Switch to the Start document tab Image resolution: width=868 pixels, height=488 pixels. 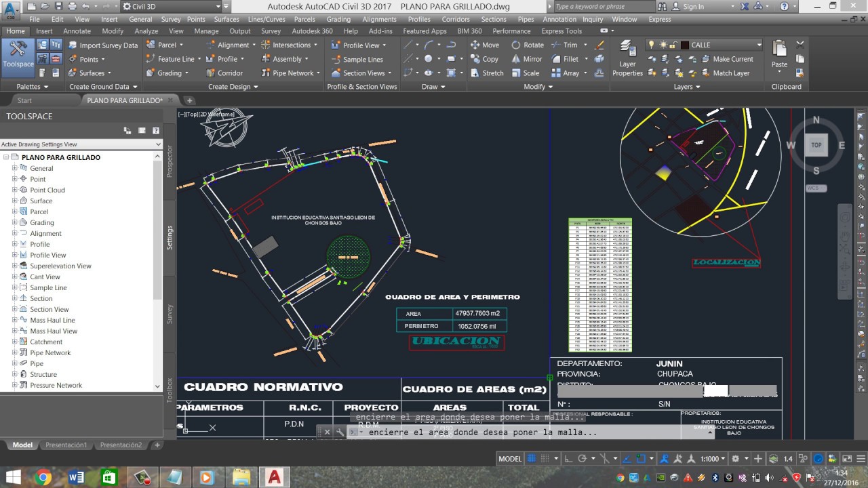click(x=24, y=100)
